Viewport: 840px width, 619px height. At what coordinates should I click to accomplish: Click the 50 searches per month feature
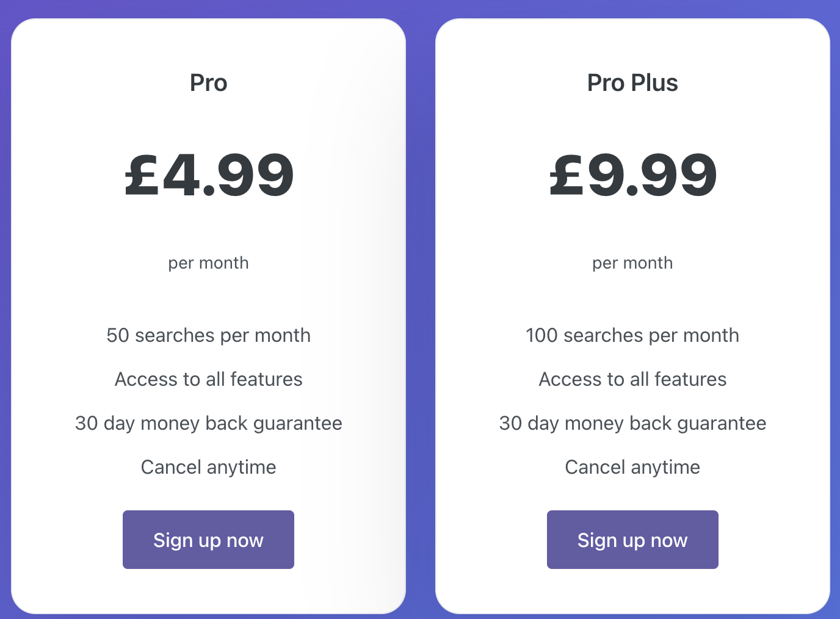(x=208, y=335)
